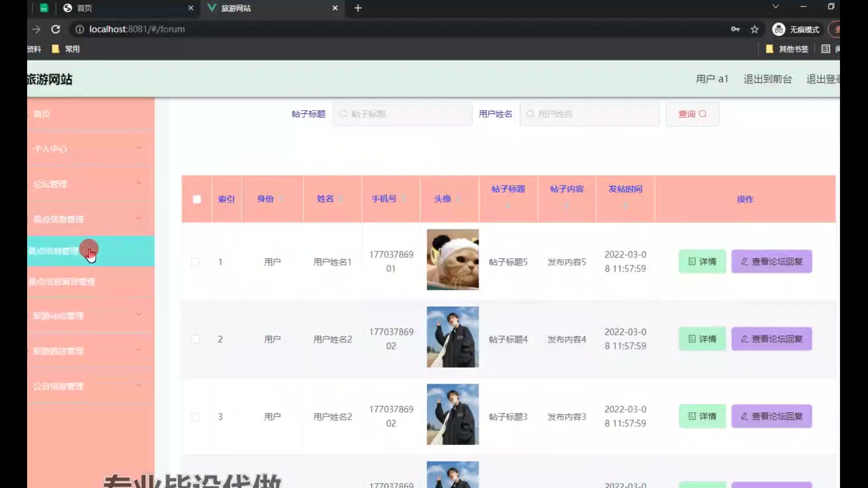868x488 pixels.
Task: Click the 17703786901 phone number cell
Action: click(x=391, y=262)
